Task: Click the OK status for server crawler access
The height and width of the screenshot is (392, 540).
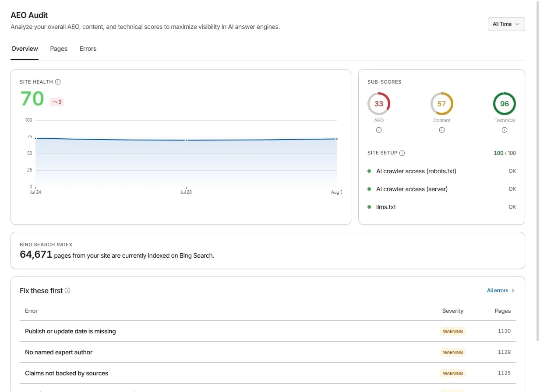Action: [512, 189]
